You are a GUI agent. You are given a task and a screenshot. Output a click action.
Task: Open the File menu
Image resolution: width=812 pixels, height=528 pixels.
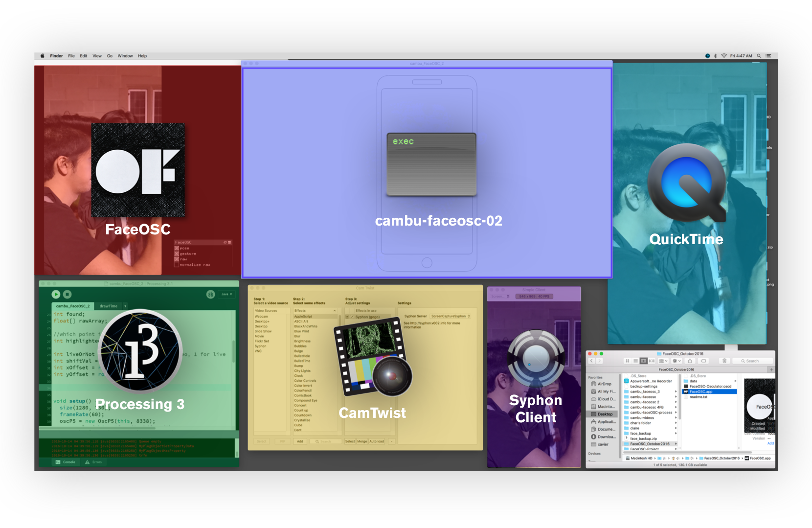tap(71, 56)
